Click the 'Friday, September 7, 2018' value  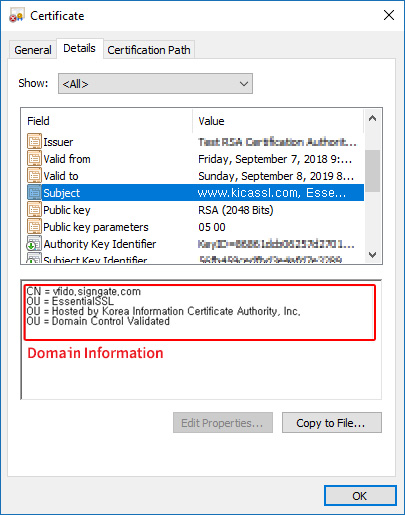click(x=275, y=159)
